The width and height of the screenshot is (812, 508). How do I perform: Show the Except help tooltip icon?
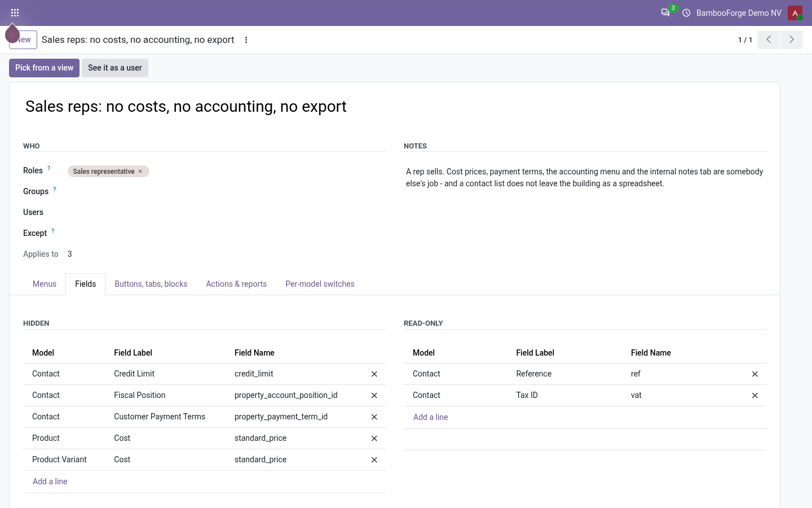[53, 231]
